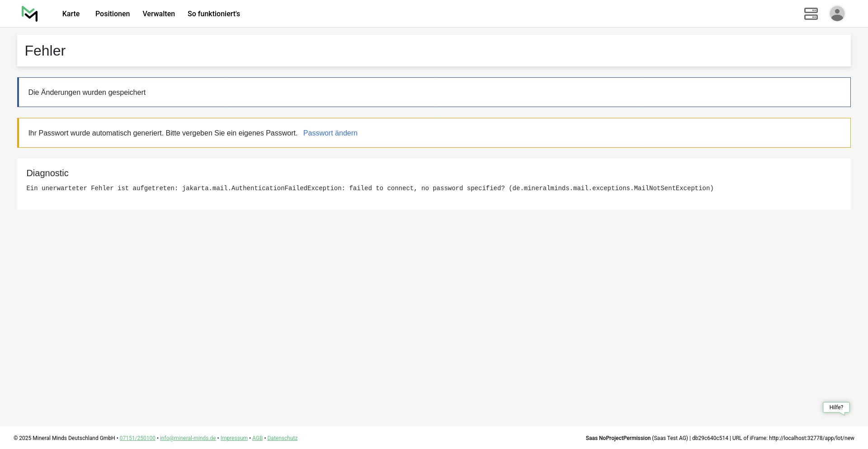Open the server list icon in header

click(811, 14)
